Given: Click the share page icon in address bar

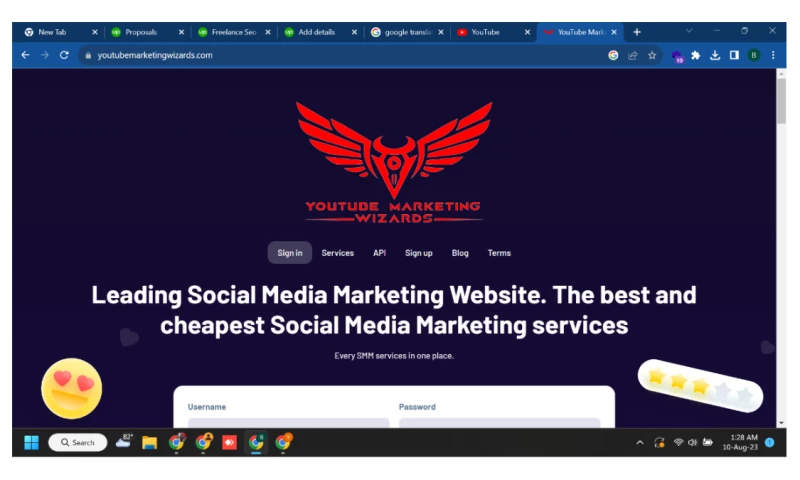Looking at the screenshot, I should pyautogui.click(x=633, y=56).
